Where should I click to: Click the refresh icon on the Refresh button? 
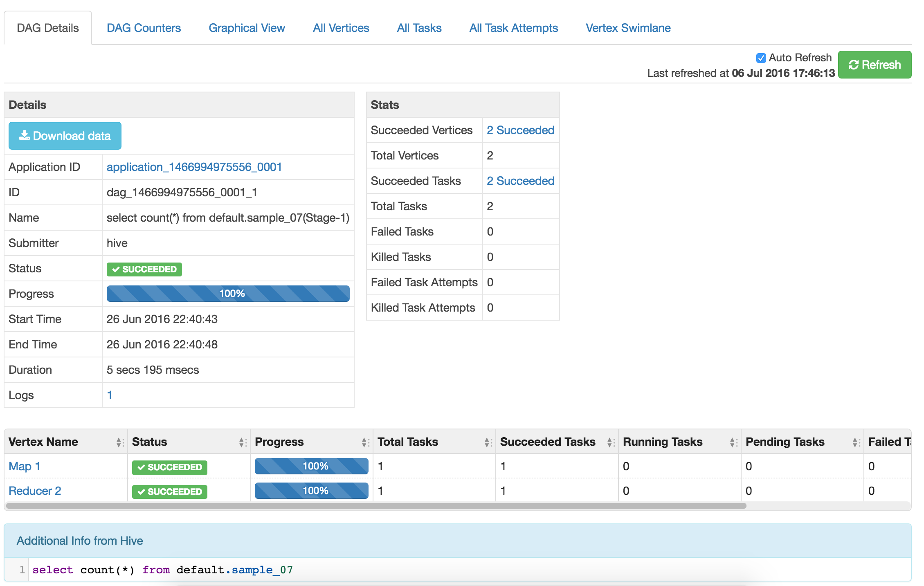[x=854, y=64]
